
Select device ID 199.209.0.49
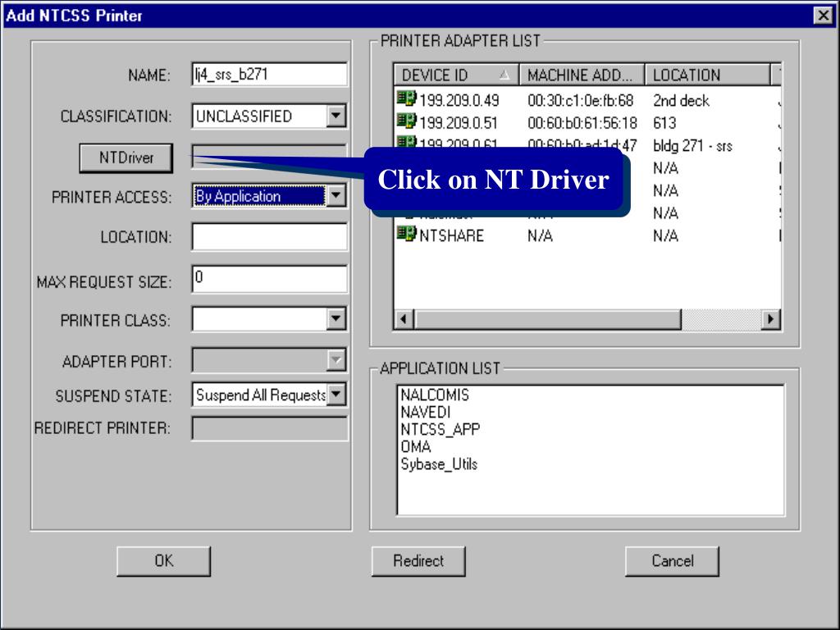(459, 101)
